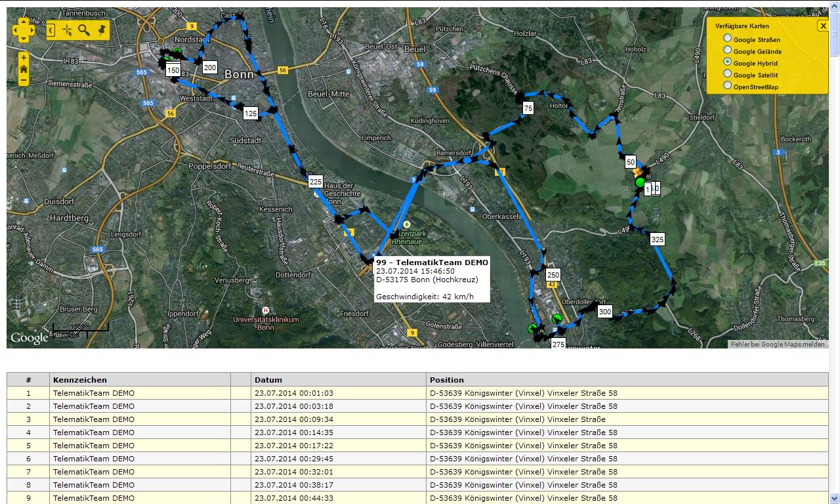Select row 9 dated 23.07.2014 00:44:33
The image size is (840, 504).
(417, 498)
